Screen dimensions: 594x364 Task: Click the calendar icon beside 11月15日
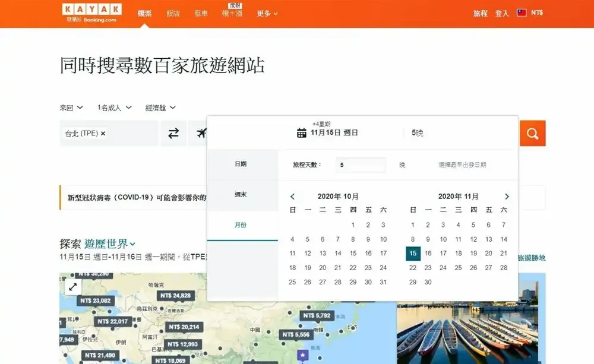pos(301,133)
